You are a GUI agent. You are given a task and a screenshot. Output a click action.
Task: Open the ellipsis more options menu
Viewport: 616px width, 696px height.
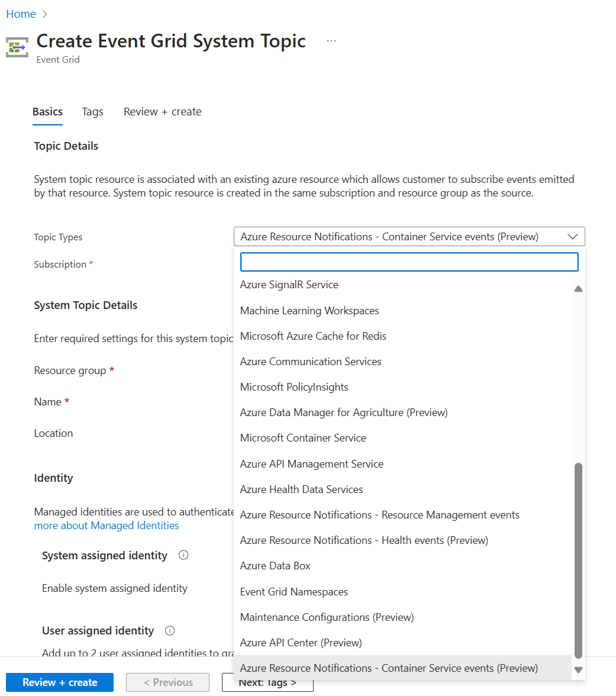click(x=331, y=41)
